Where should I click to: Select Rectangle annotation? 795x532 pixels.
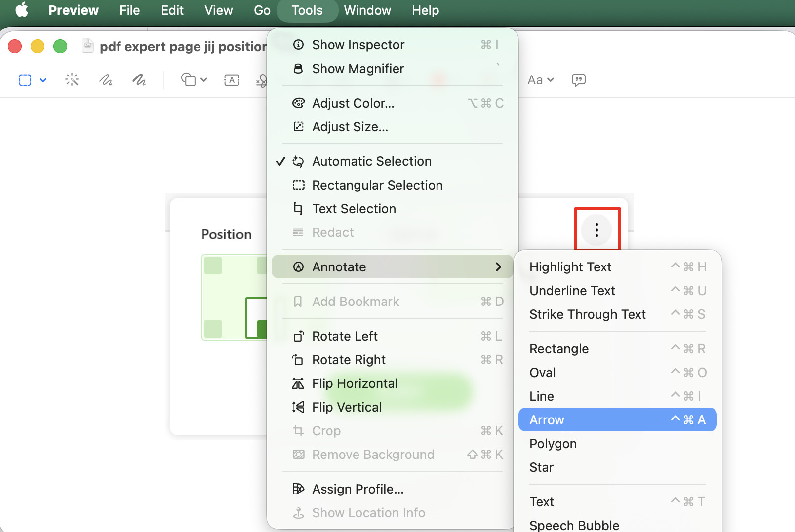click(x=618, y=349)
